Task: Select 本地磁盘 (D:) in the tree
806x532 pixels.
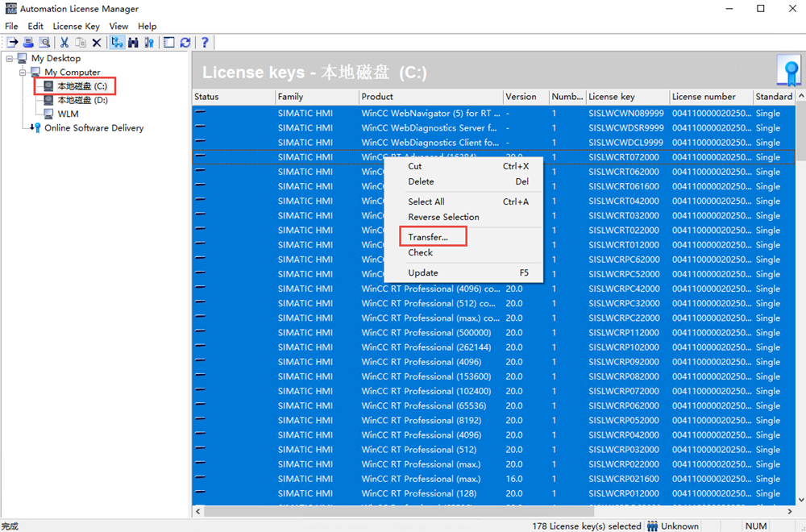Action: pyautogui.click(x=82, y=100)
